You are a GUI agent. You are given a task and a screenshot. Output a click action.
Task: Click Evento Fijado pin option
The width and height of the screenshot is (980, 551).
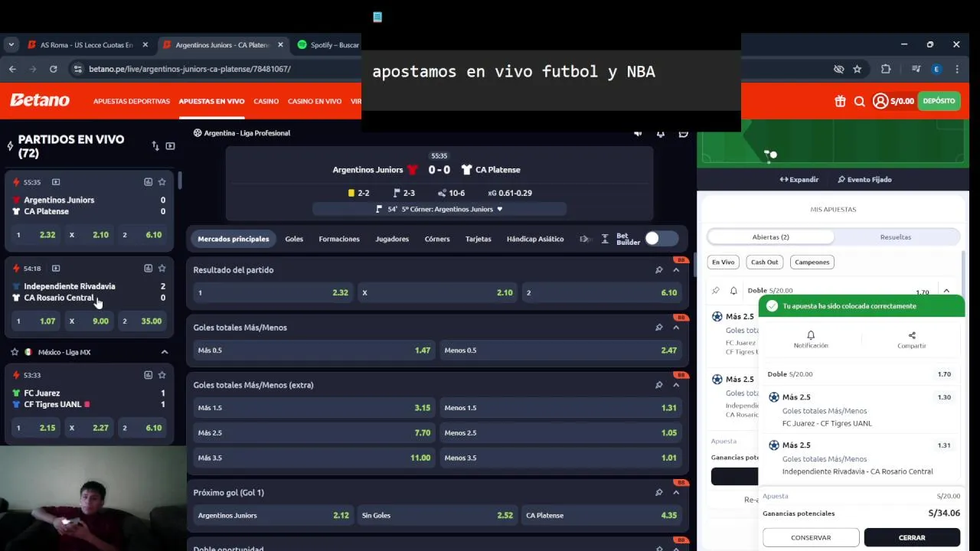click(864, 180)
